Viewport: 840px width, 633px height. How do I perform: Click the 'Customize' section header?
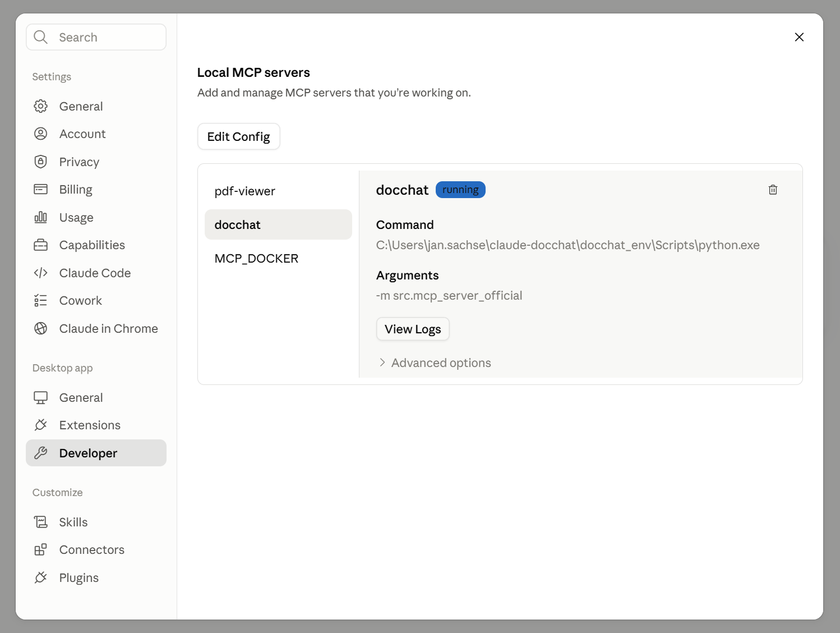tap(57, 492)
